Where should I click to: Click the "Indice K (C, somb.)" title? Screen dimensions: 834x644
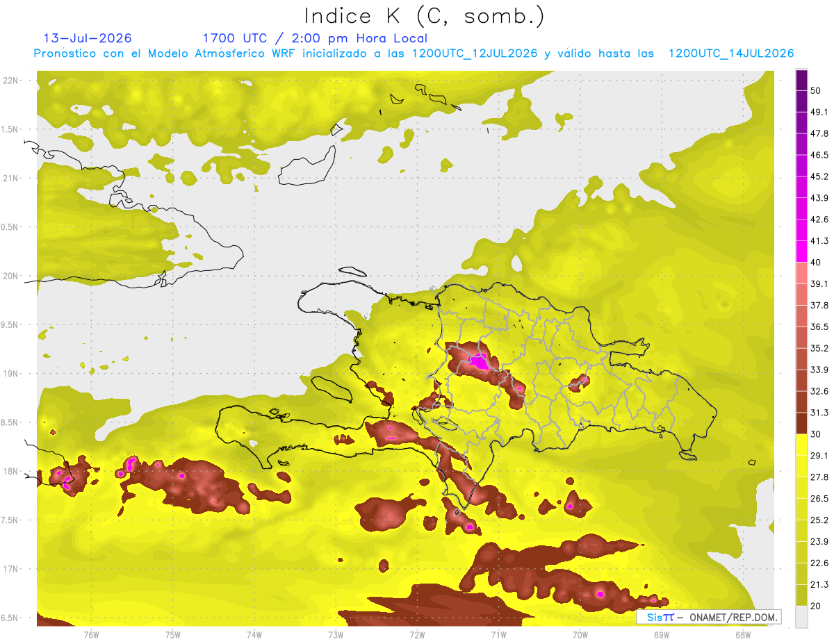(x=424, y=15)
